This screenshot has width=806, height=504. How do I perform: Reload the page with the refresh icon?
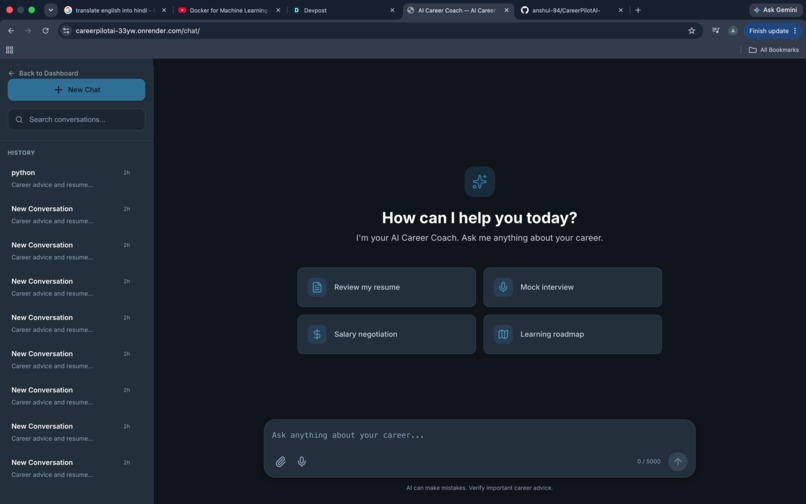pos(45,31)
